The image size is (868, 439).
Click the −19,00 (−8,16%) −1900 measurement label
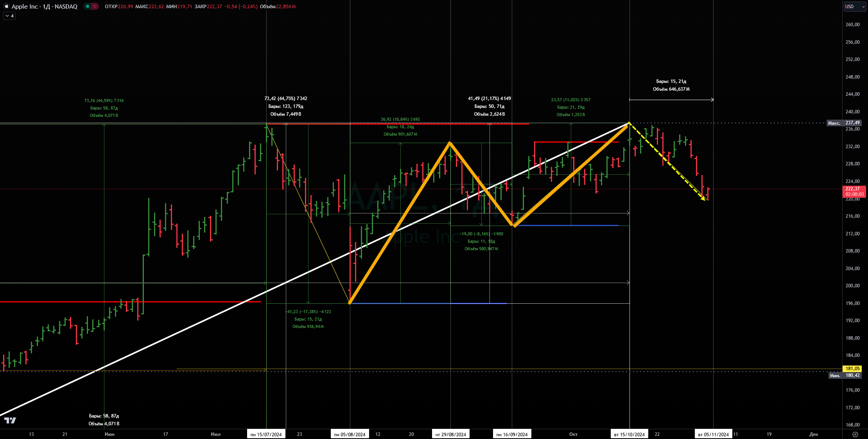481,234
